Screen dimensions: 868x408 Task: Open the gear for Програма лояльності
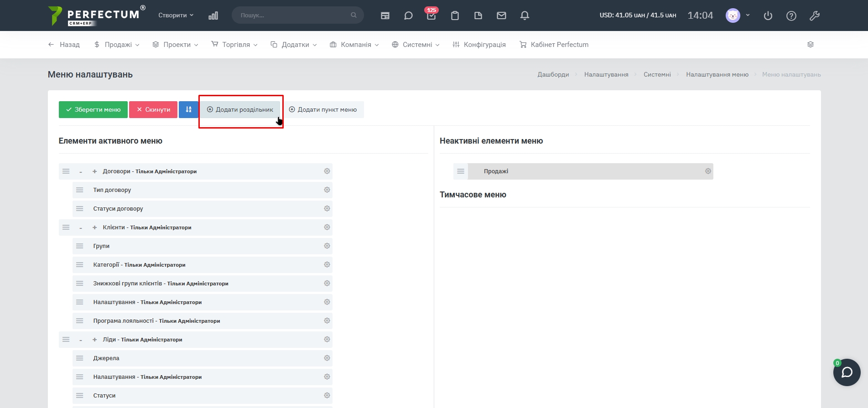(x=327, y=320)
